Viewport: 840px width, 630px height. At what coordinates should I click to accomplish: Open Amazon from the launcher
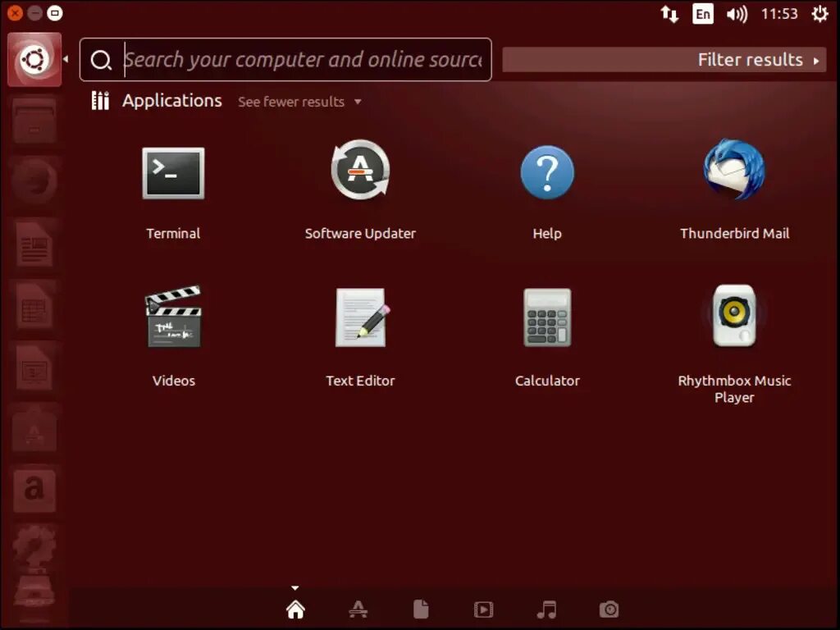pyautogui.click(x=34, y=491)
